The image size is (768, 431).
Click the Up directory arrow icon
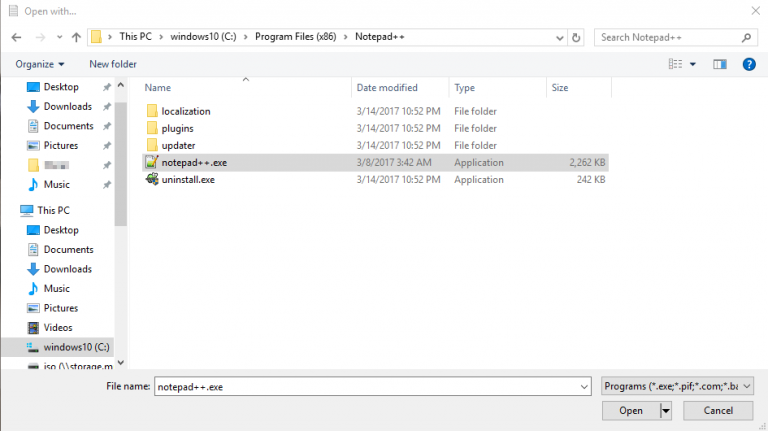pos(76,38)
